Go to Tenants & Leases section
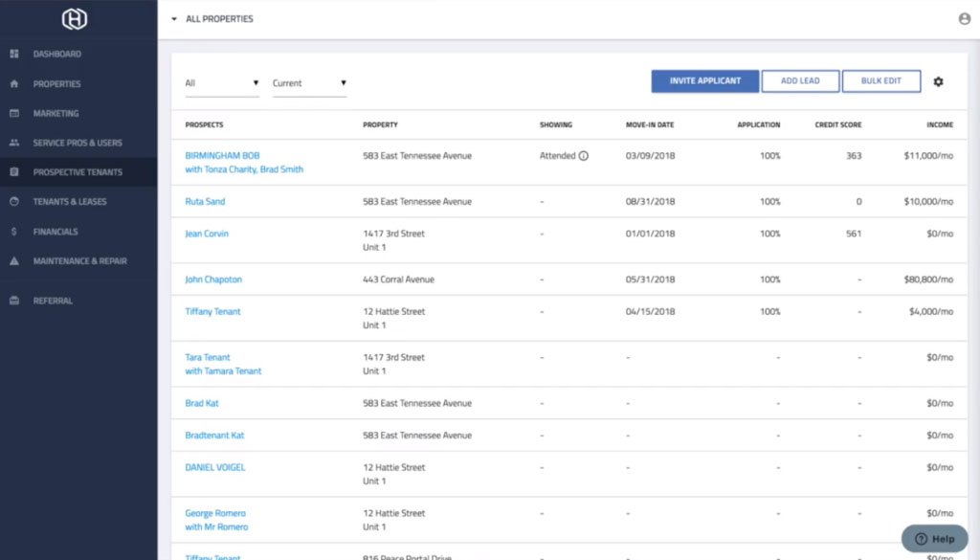980x560 pixels. 70,202
